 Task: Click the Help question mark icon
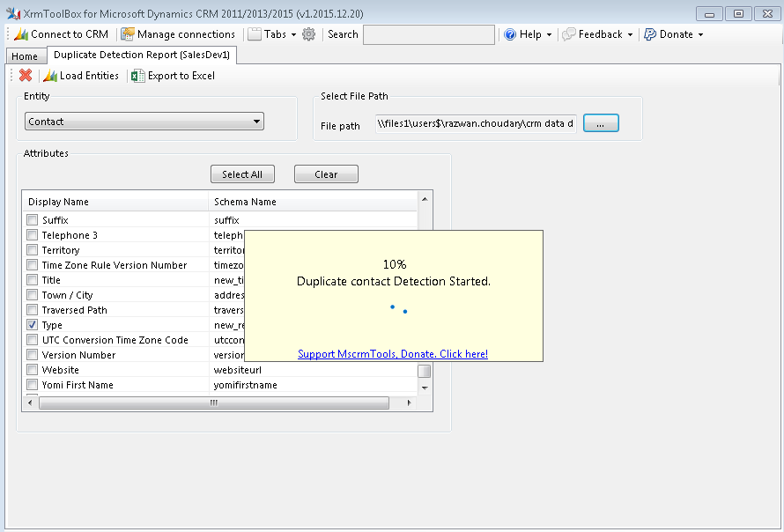coord(510,34)
